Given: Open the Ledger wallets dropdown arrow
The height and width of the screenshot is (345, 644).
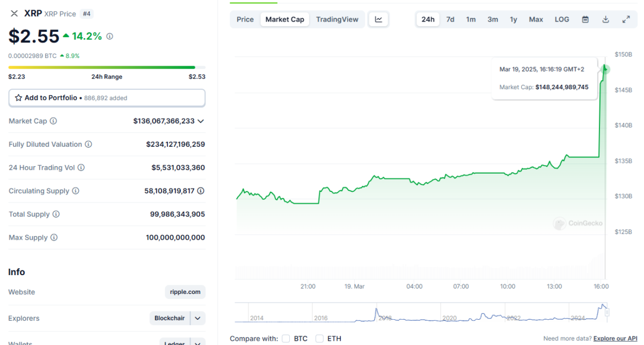Looking at the screenshot, I should click(x=197, y=343).
